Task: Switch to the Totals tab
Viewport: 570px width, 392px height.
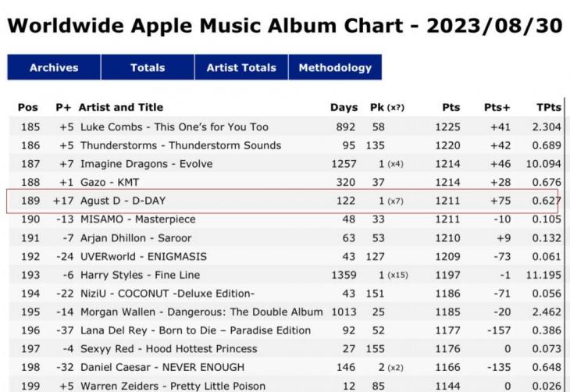Action: [x=148, y=67]
